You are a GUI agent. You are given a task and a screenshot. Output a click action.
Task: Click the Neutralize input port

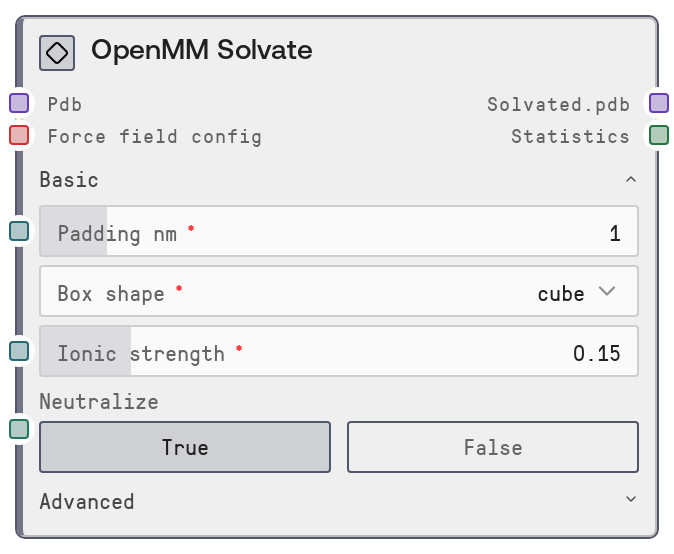19,429
